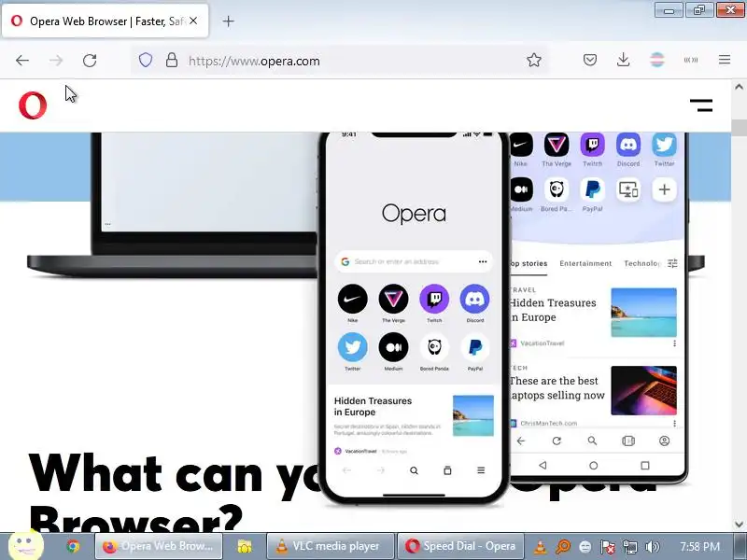Click the iPhone search or address field
This screenshot has width=747, height=560.
click(413, 261)
